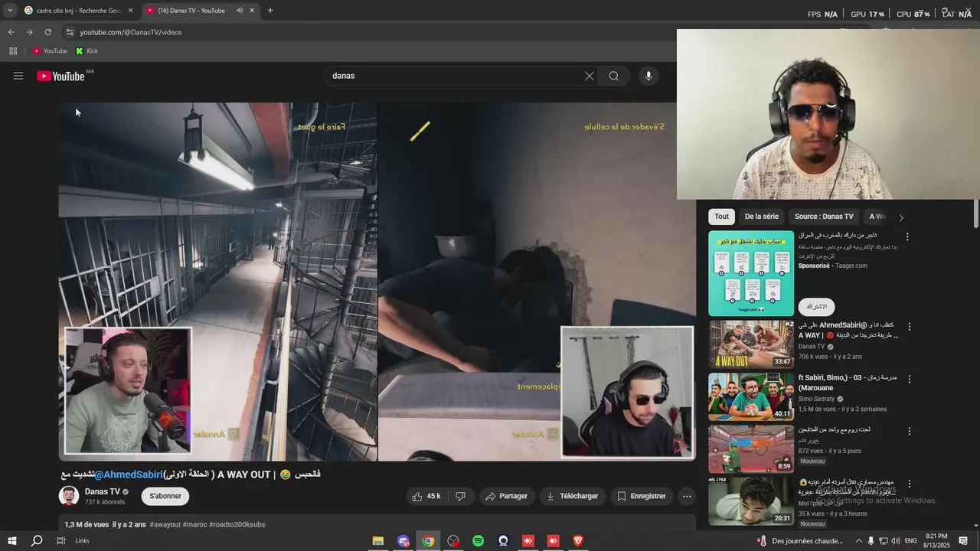Viewport: 980px width, 551px height.
Task: Click the browser address bar URL
Action: pos(131,32)
